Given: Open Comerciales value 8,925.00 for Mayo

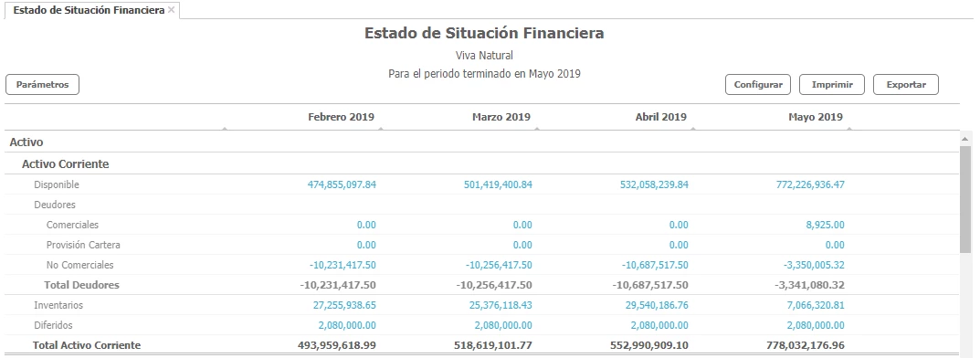Looking at the screenshot, I should click(825, 225).
